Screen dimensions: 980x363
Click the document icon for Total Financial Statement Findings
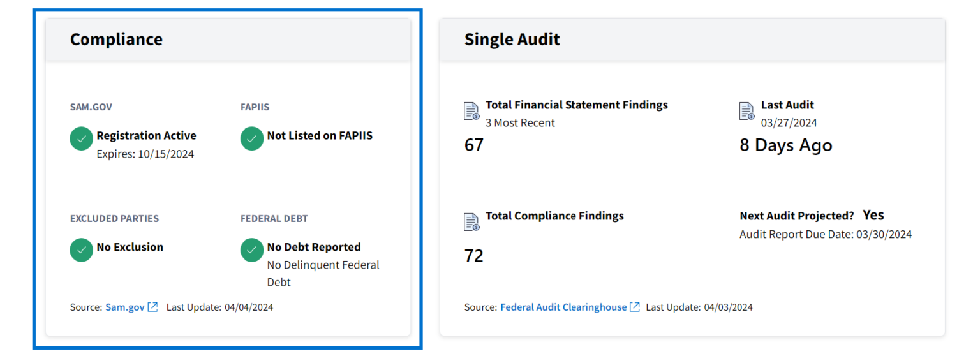471,111
